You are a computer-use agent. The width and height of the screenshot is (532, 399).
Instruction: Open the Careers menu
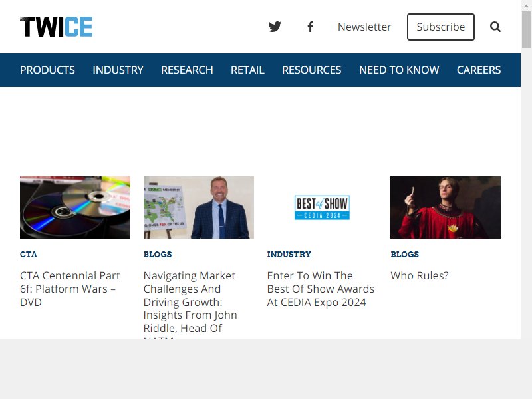click(479, 70)
